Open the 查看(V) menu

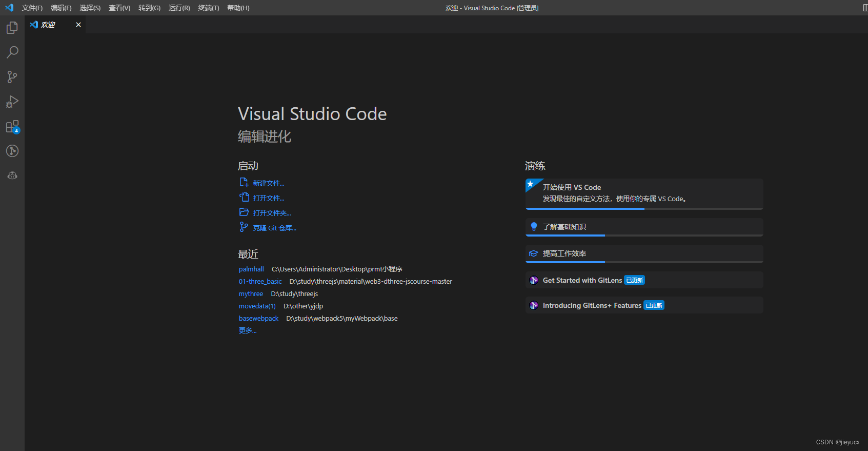pyautogui.click(x=119, y=8)
